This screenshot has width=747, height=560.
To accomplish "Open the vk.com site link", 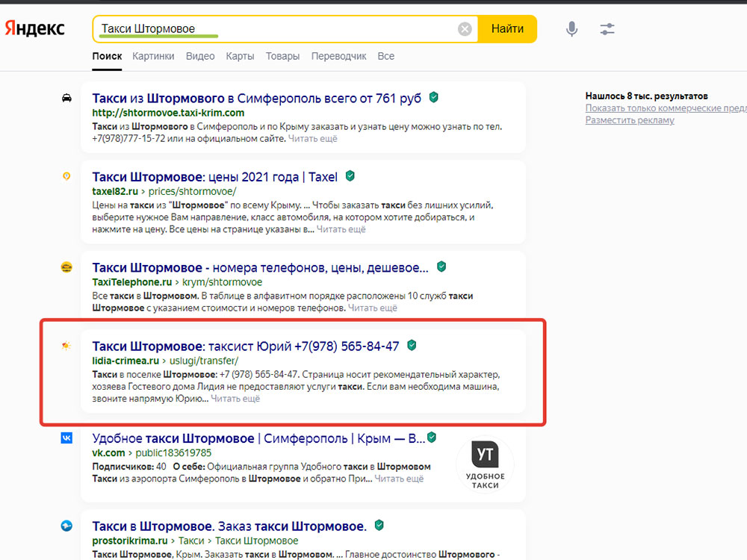I will (108, 453).
